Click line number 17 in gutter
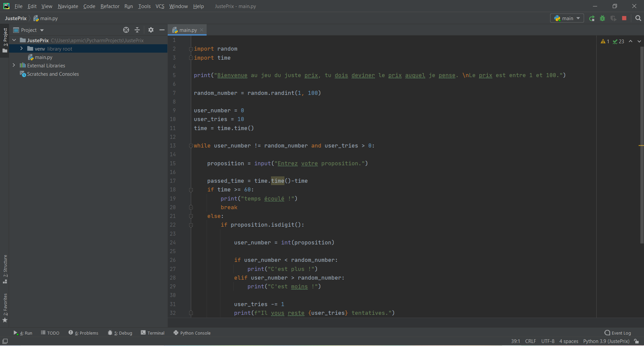The height and width of the screenshot is (346, 644). [x=172, y=181]
